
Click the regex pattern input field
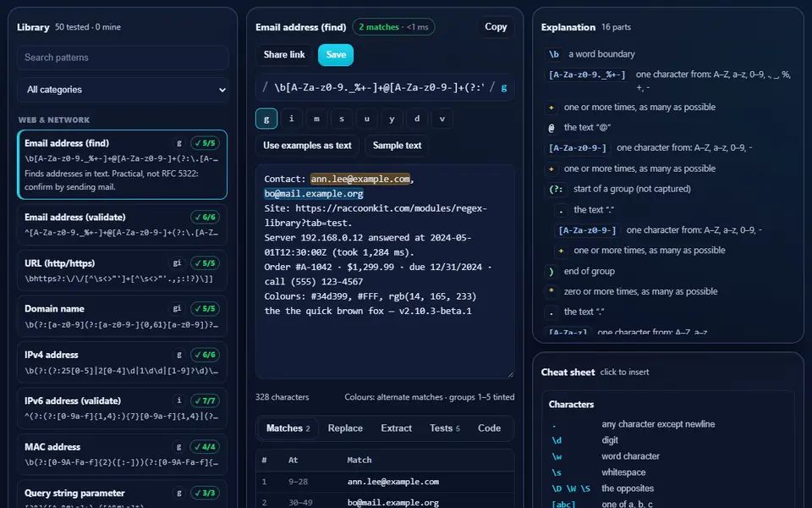[378, 87]
